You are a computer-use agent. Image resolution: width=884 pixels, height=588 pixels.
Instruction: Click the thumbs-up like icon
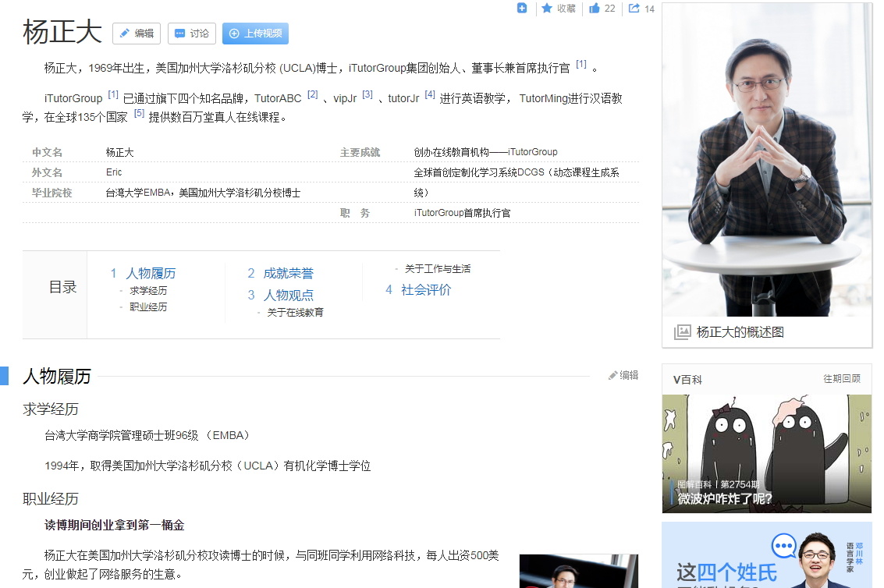click(x=595, y=8)
